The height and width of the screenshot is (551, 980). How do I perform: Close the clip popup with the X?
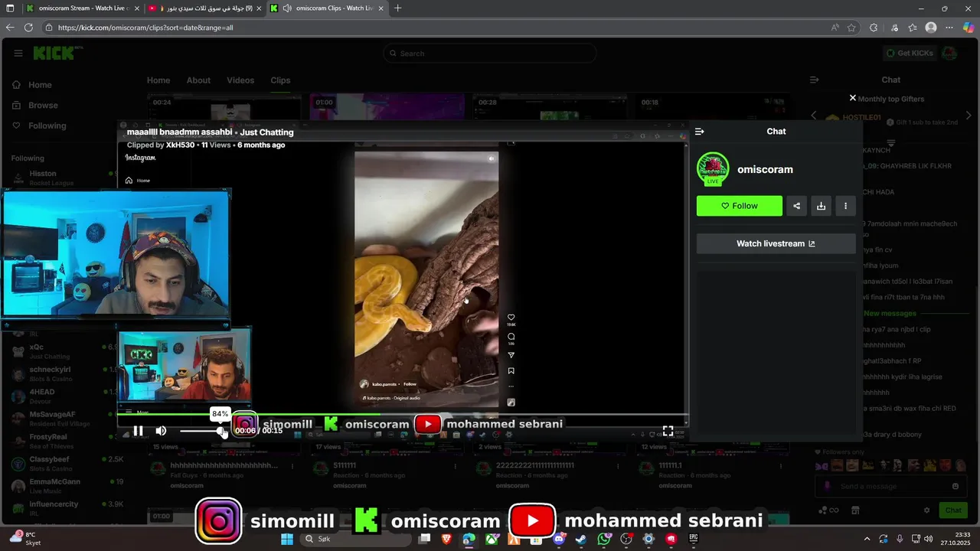852,98
